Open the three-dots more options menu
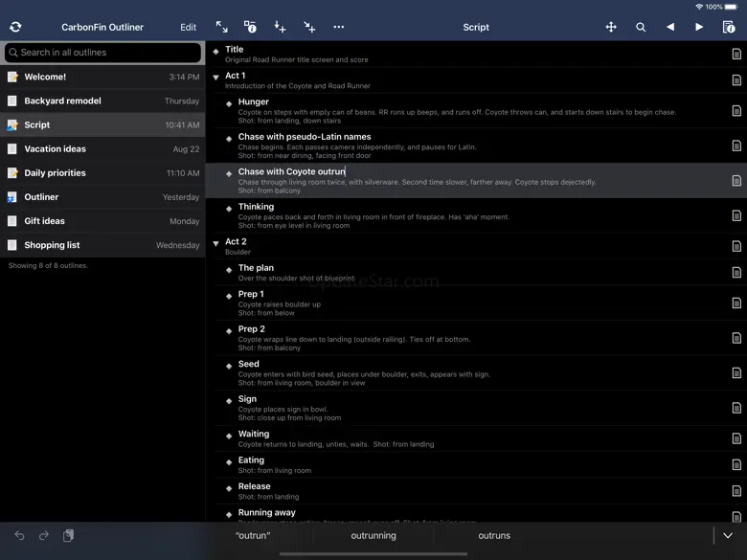 pyautogui.click(x=339, y=27)
